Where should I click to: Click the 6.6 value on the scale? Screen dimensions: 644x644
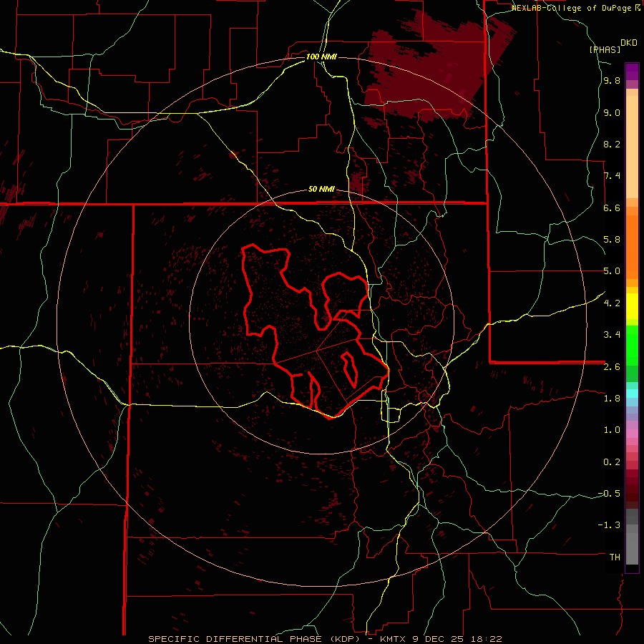tap(612, 208)
